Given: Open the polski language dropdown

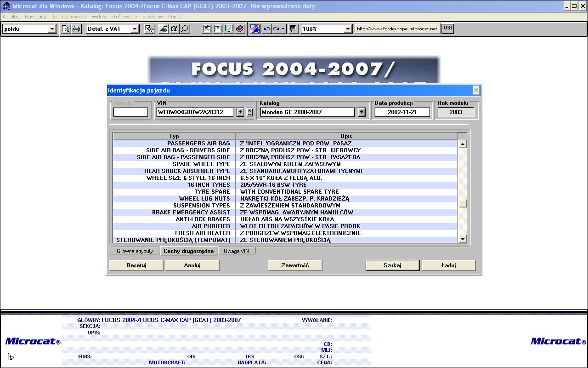Looking at the screenshot, I should click(x=52, y=29).
